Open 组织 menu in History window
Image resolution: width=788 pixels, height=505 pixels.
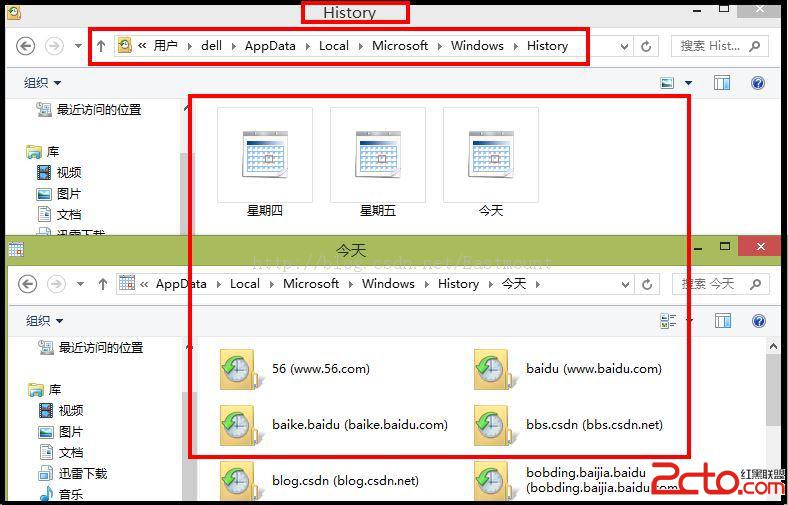click(43, 82)
